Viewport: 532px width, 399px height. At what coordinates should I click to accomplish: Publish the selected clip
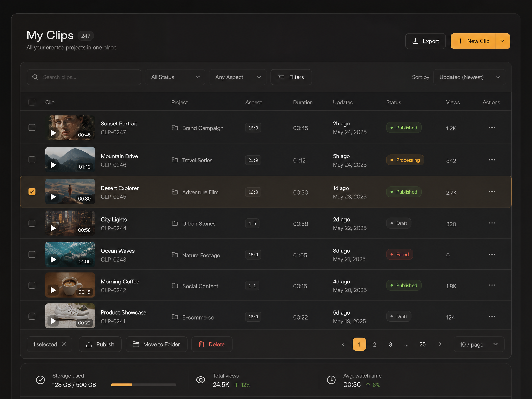point(100,344)
